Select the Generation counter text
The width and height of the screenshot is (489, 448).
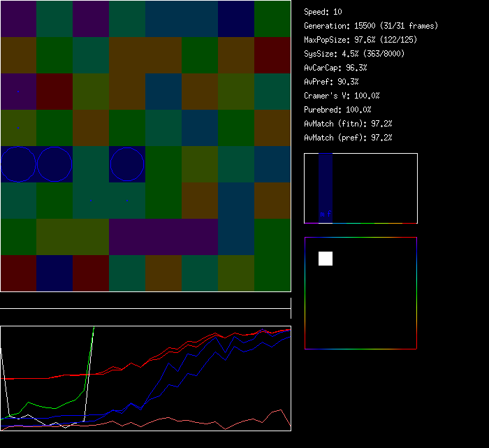pyautogui.click(x=371, y=26)
